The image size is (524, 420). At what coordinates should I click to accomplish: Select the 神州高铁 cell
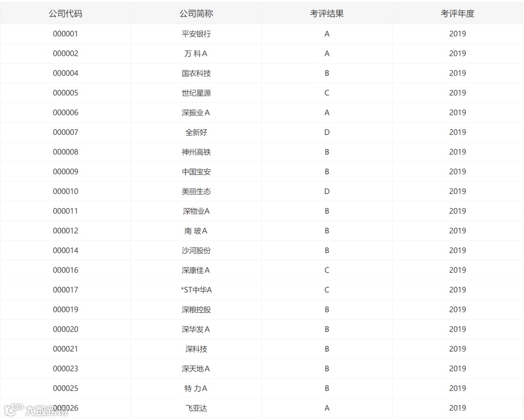[196, 152]
